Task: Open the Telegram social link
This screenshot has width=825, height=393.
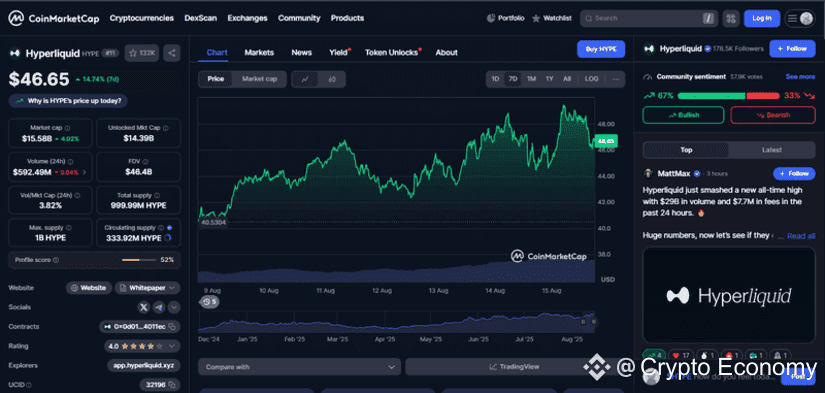Action: [x=158, y=307]
